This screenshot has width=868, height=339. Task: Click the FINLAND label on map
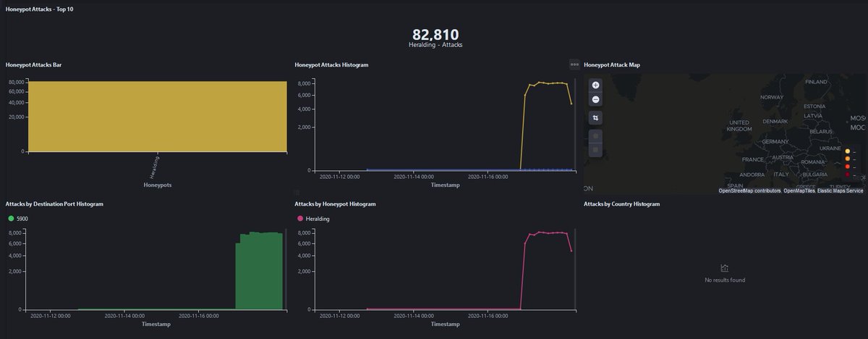click(816, 82)
